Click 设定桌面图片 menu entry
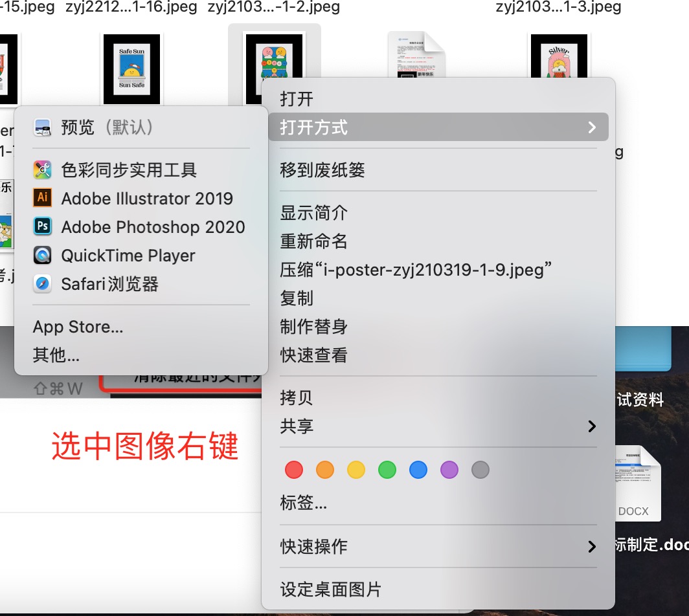 click(x=330, y=589)
